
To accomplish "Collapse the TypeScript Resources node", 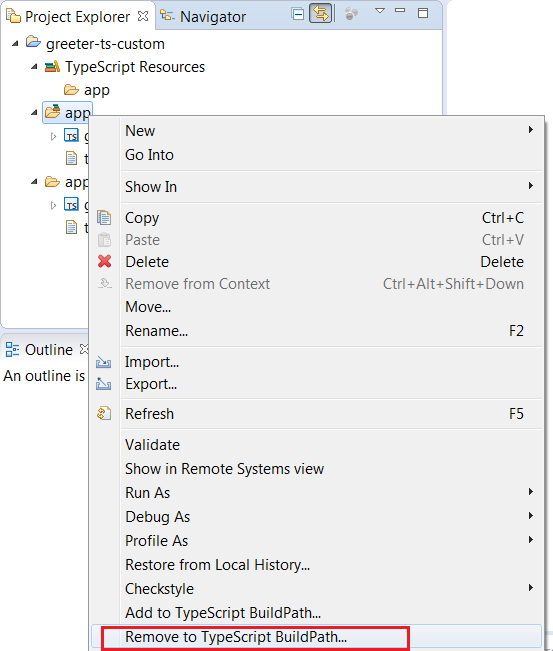I will coord(34,66).
